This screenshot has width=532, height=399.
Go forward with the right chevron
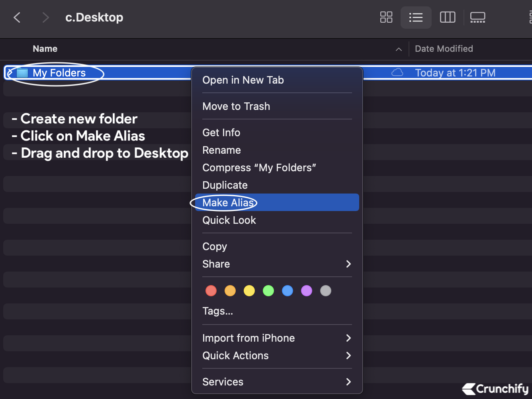point(45,18)
